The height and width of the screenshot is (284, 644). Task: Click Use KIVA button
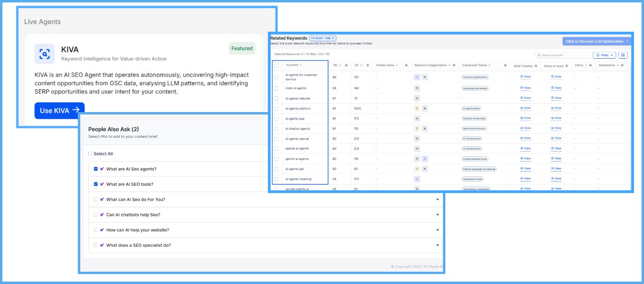click(x=59, y=110)
